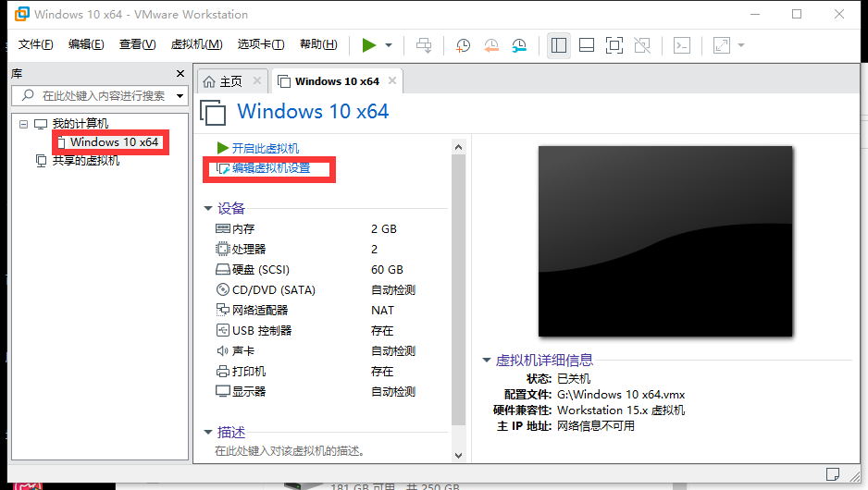Close the Windows 10 x64 tab

pos(392,80)
